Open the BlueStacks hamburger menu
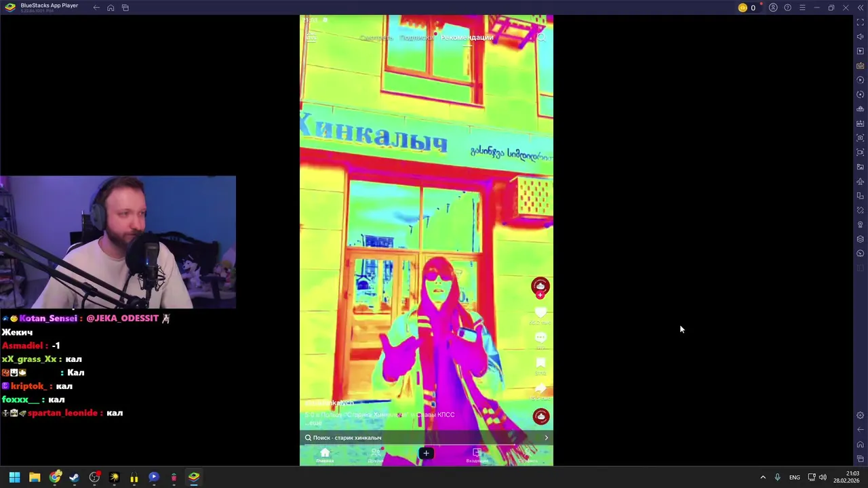Image resolution: width=868 pixels, height=488 pixels. [802, 7]
